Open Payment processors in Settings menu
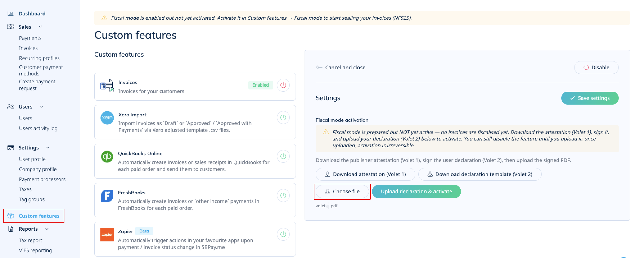Image resolution: width=644 pixels, height=258 pixels. (x=42, y=179)
